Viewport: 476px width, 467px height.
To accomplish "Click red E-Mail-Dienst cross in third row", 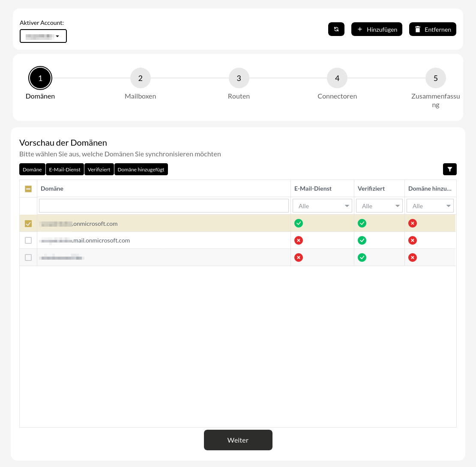I will point(299,257).
